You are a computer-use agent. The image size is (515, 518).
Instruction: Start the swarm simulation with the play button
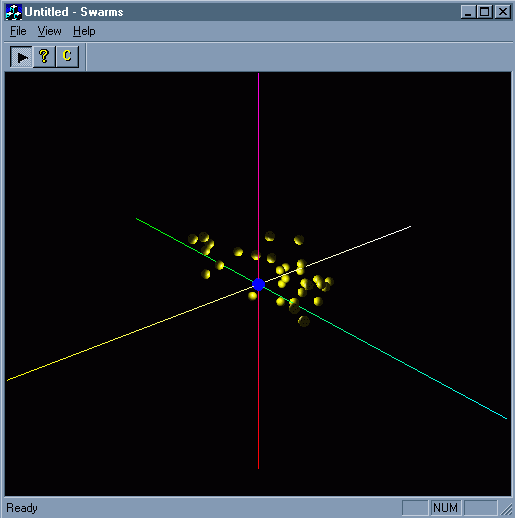(x=22, y=57)
